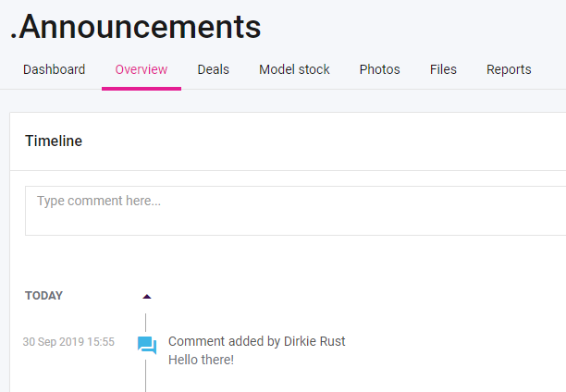Click the blue comment bubble icon

pyautogui.click(x=146, y=346)
